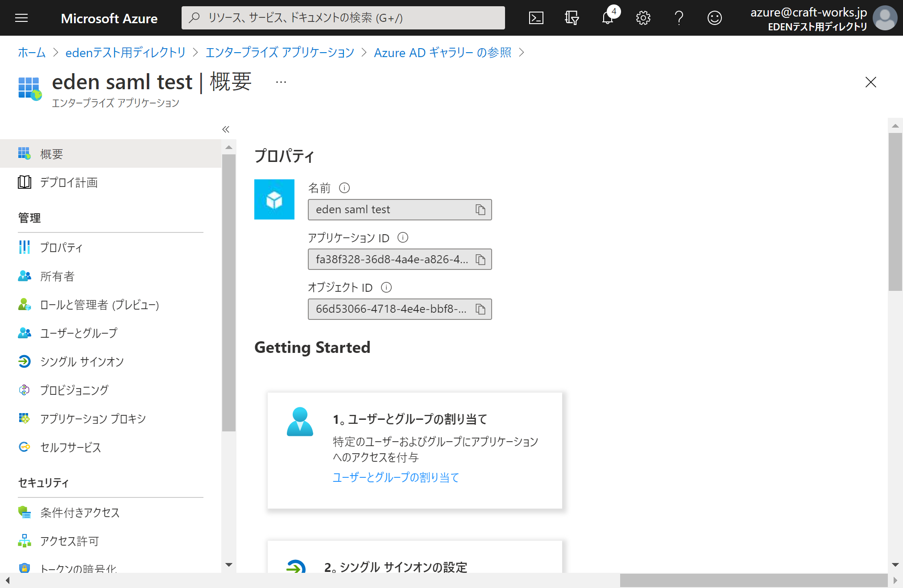This screenshot has height=588, width=903.
Task: Click main content scrollbar down arrow
Action: pyautogui.click(x=895, y=565)
